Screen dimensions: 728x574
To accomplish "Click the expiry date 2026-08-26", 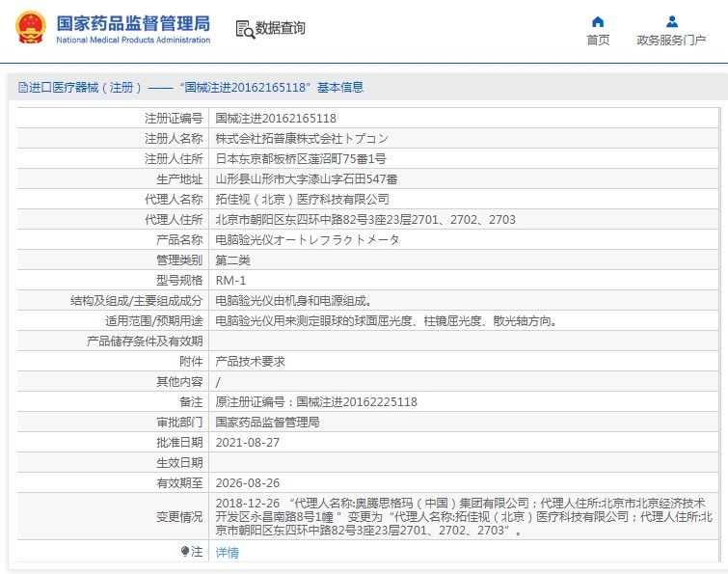I will pyautogui.click(x=247, y=482).
